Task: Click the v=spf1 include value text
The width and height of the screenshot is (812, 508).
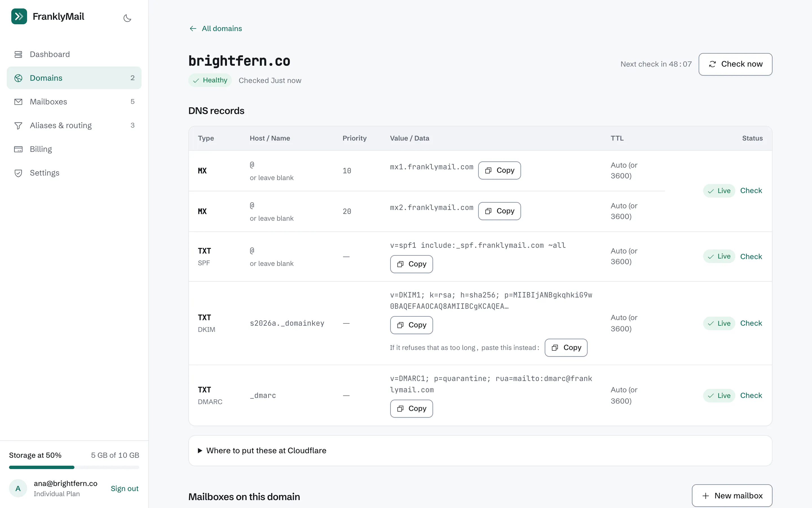Action: click(x=478, y=246)
